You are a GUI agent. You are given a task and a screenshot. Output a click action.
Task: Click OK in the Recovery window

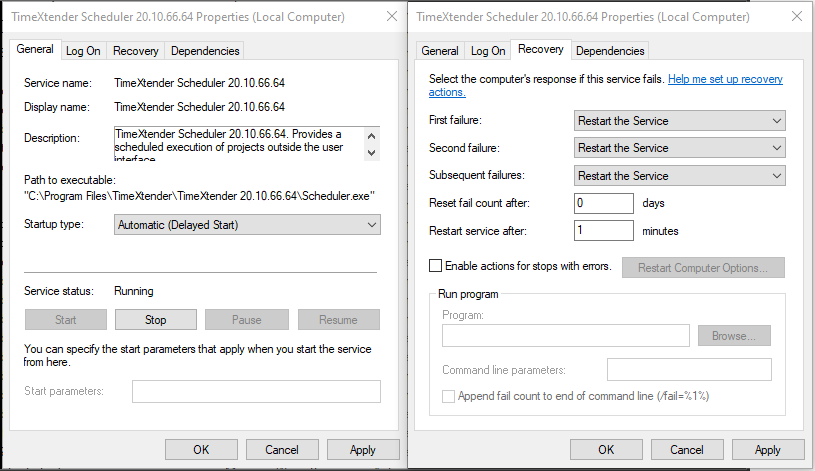pos(606,450)
